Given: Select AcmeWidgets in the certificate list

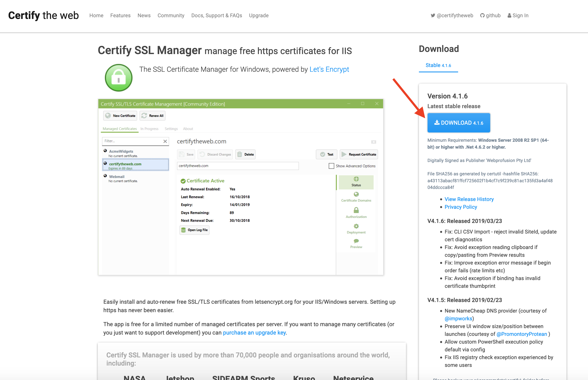Looking at the screenshot, I should [135, 153].
